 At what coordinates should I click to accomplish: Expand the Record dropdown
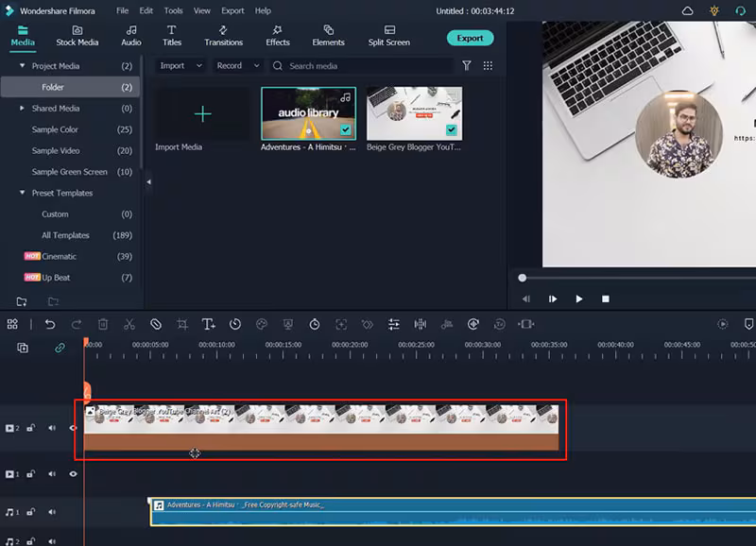[236, 66]
